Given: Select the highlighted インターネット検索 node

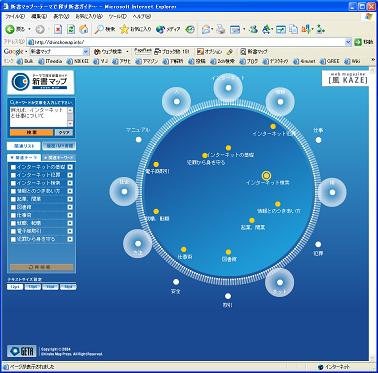Looking at the screenshot, I should tap(266, 175).
